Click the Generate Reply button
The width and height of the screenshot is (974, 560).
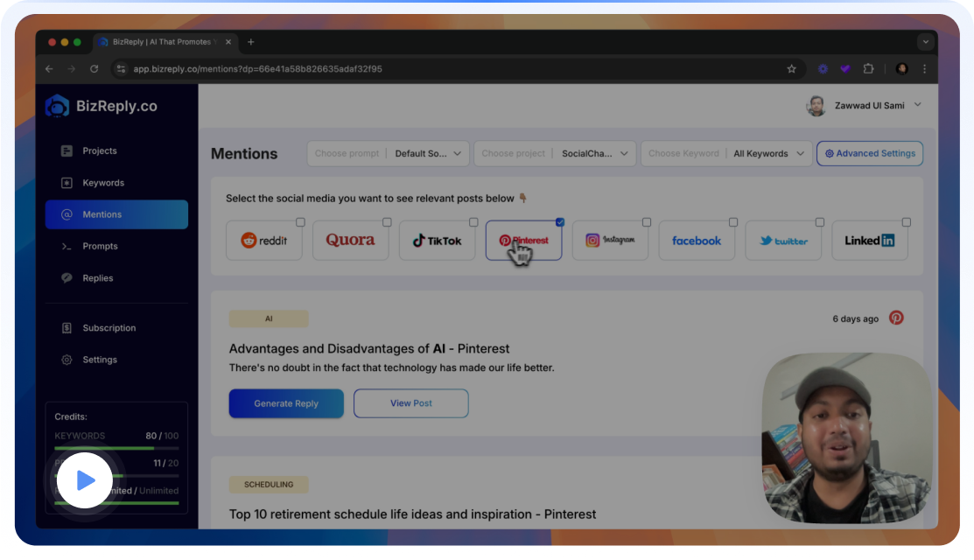click(286, 403)
